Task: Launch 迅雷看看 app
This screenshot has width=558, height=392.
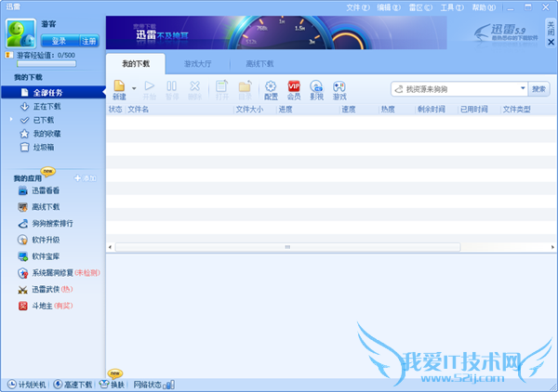Action: tap(39, 190)
